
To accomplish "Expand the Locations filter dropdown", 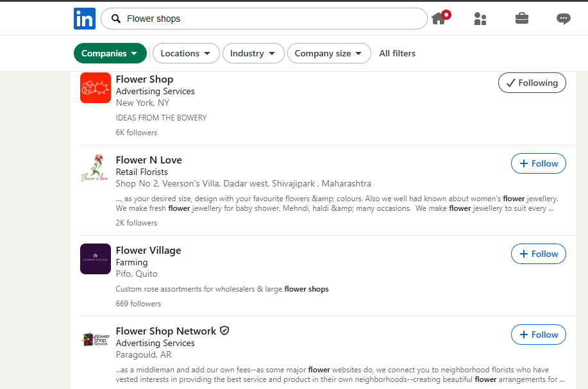I will coord(186,53).
